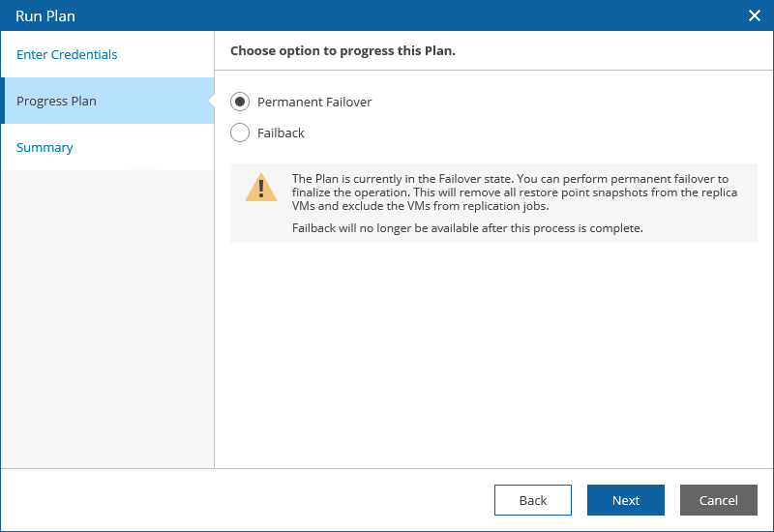The image size is (774, 532).
Task: Open the Summary step
Action: pos(45,148)
